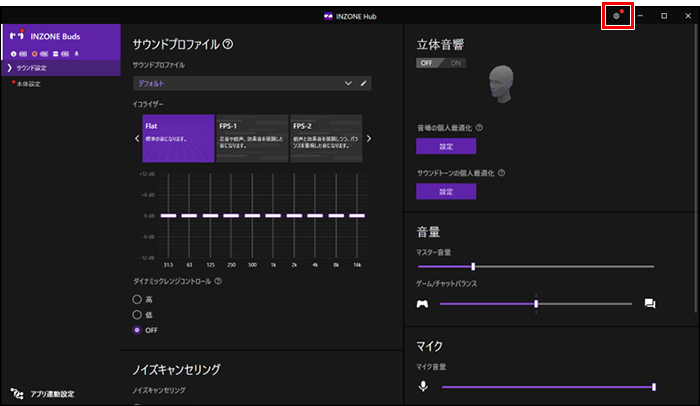The image size is (700, 406).
Task: Click the 4k equalizer band handle
Action: (x=315, y=216)
